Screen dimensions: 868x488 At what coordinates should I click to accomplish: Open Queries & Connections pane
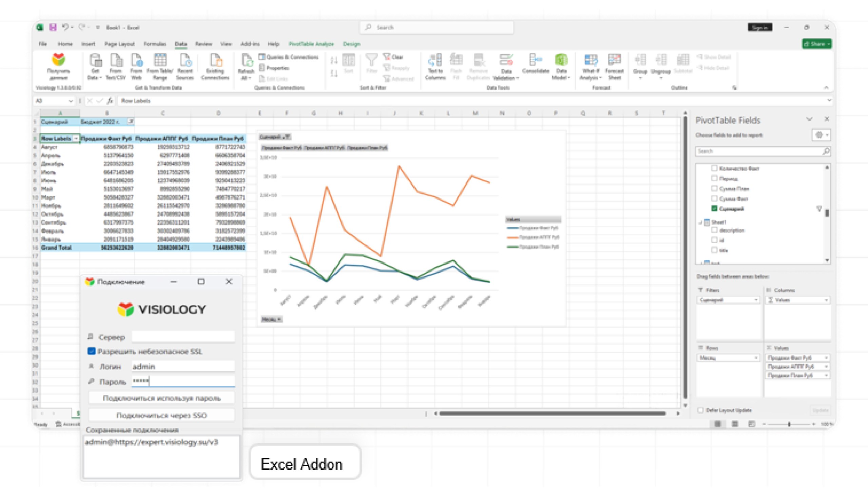[289, 57]
